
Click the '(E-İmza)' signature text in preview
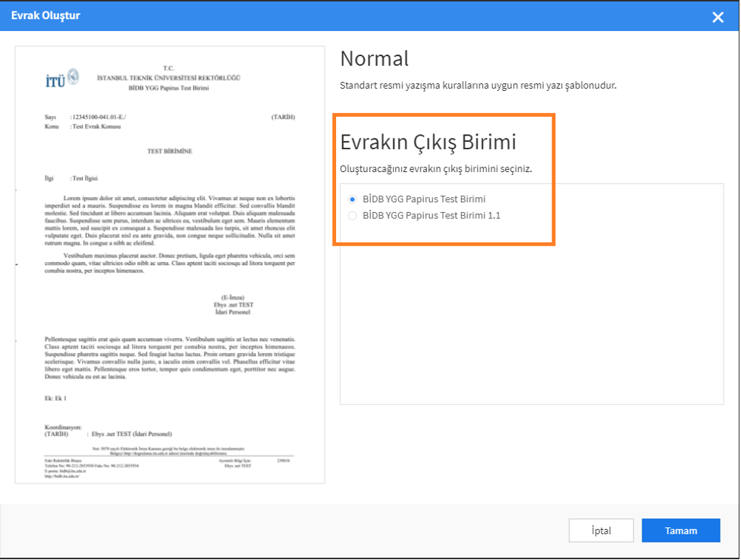[x=233, y=298]
